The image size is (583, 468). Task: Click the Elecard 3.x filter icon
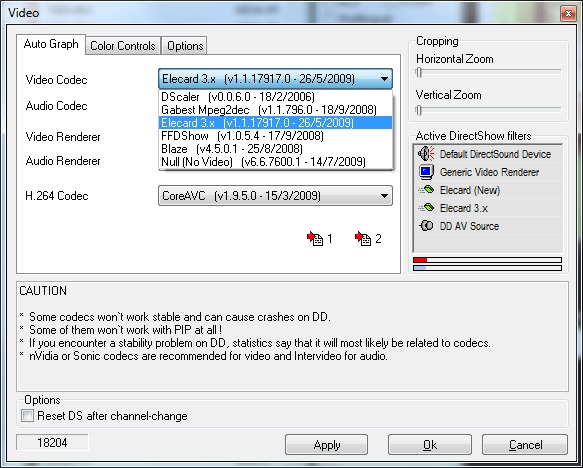426,207
